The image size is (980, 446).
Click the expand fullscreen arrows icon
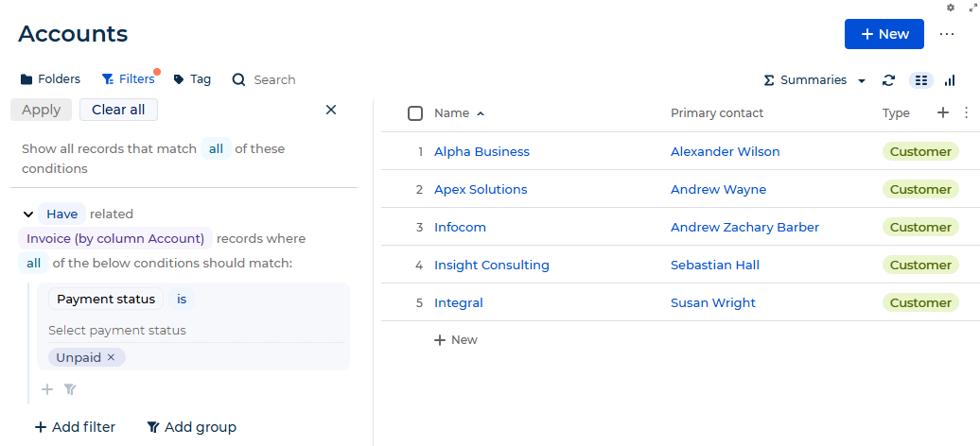coord(973,8)
